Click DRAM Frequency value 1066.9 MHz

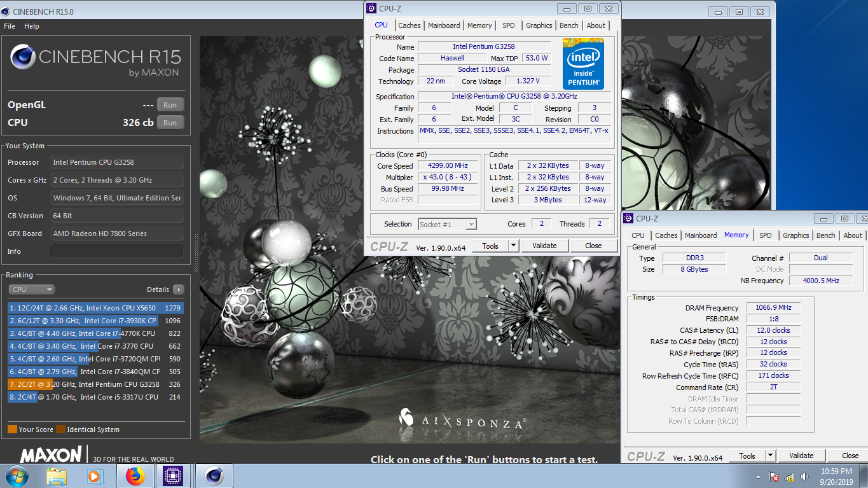pos(773,307)
